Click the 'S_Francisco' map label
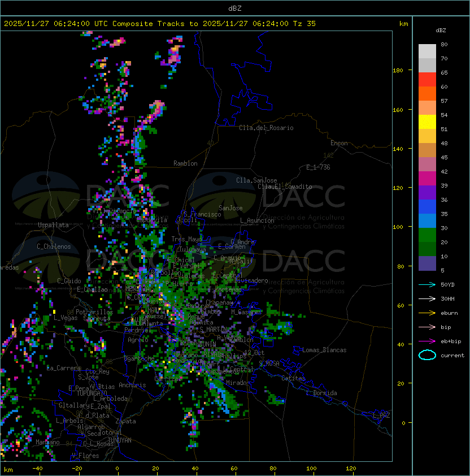Screen dimensions: 470x476 [x=202, y=214]
